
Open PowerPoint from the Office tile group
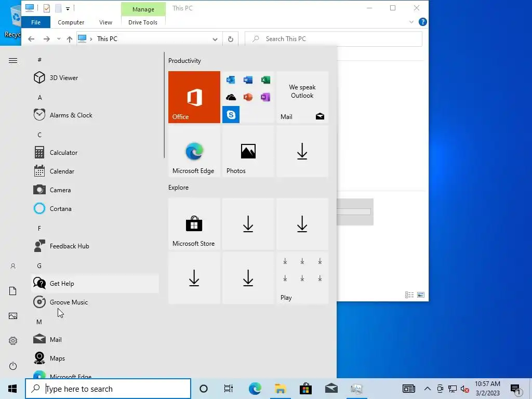tap(248, 97)
